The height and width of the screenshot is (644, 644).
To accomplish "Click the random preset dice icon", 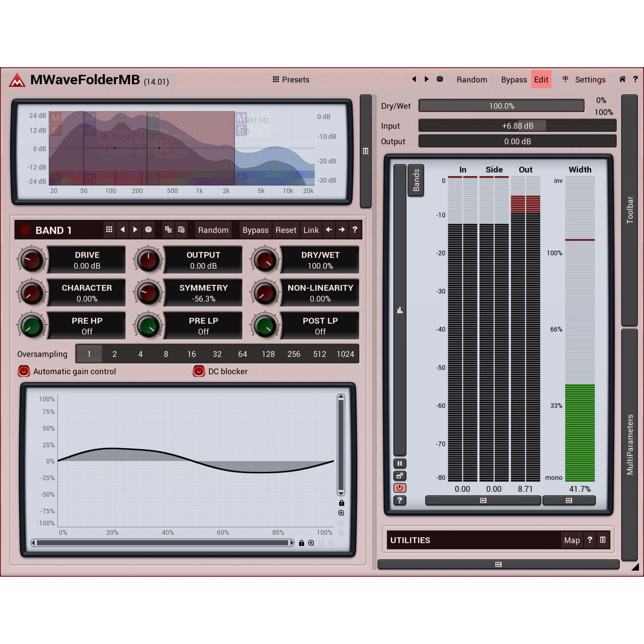I will 440,79.
